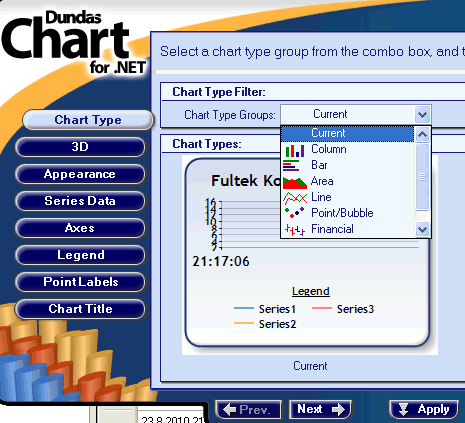Open the Chart Type wizard tab
The width and height of the screenshot is (465, 423).
click(88, 120)
